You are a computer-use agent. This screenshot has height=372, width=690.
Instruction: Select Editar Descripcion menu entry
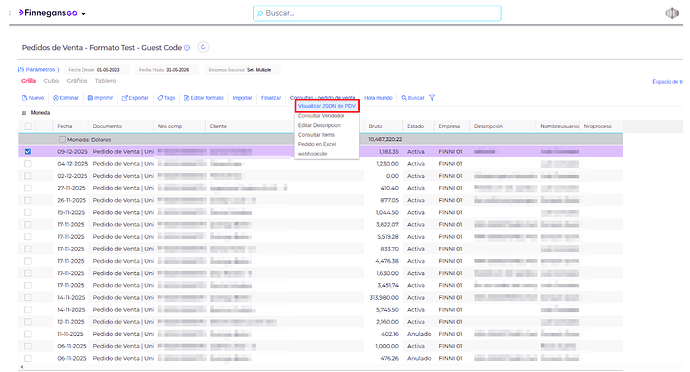[x=319, y=125]
